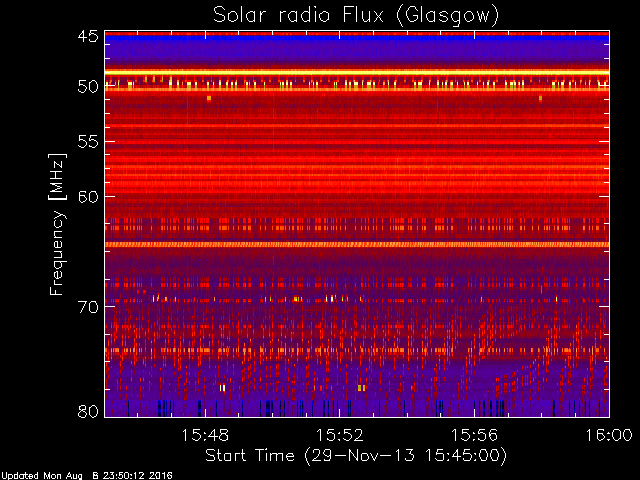Viewport: 640px width, 480px height.
Task: Click the 45 frequency tick label
Action: pos(88,36)
